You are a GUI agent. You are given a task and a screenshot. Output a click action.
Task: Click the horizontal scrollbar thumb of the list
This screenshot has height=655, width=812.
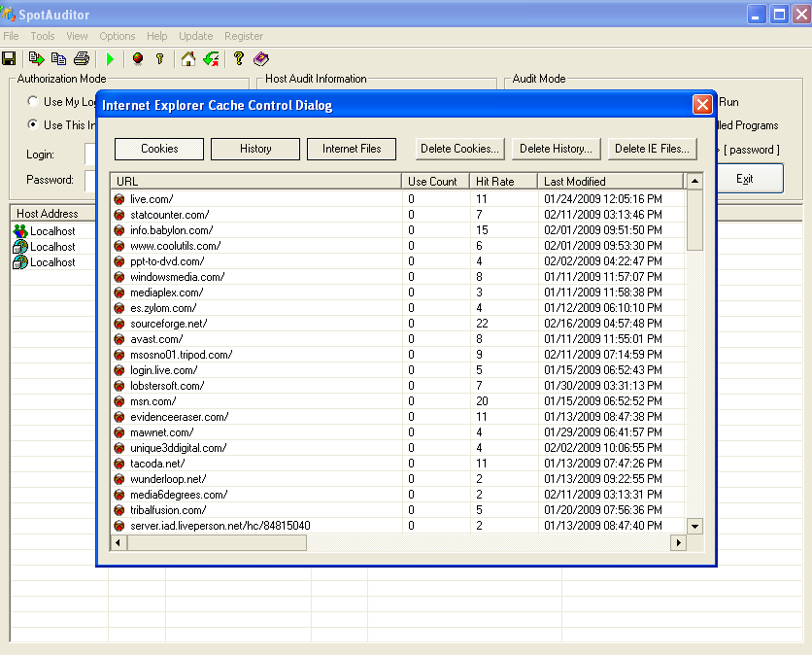point(217,542)
